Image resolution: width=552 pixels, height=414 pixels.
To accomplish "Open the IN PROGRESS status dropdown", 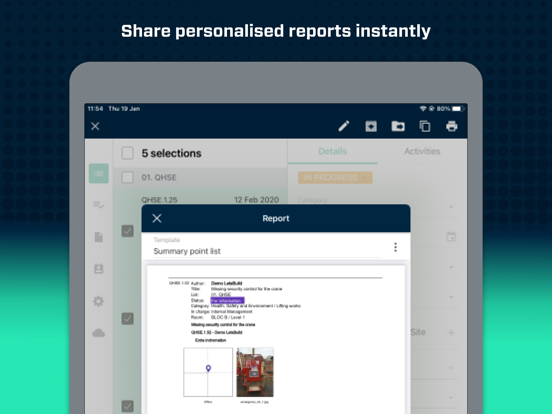I will click(335, 177).
